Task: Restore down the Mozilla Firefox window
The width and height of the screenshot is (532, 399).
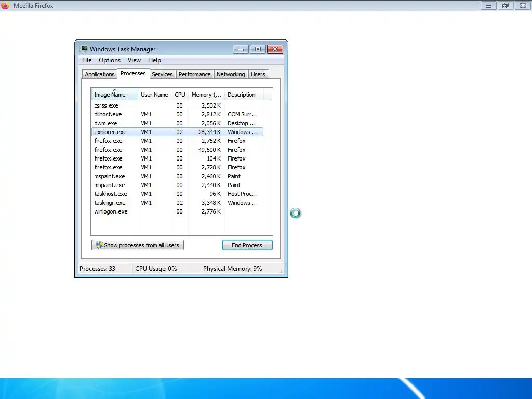Action: click(x=506, y=6)
